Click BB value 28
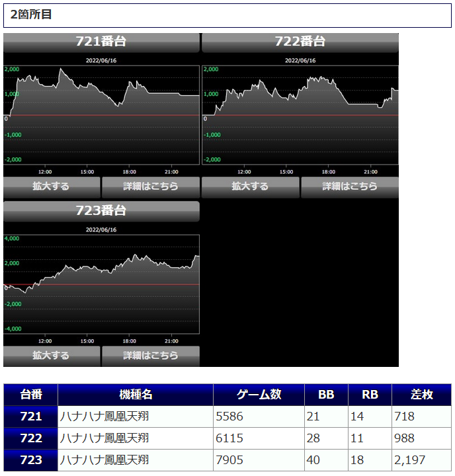 coord(313,438)
